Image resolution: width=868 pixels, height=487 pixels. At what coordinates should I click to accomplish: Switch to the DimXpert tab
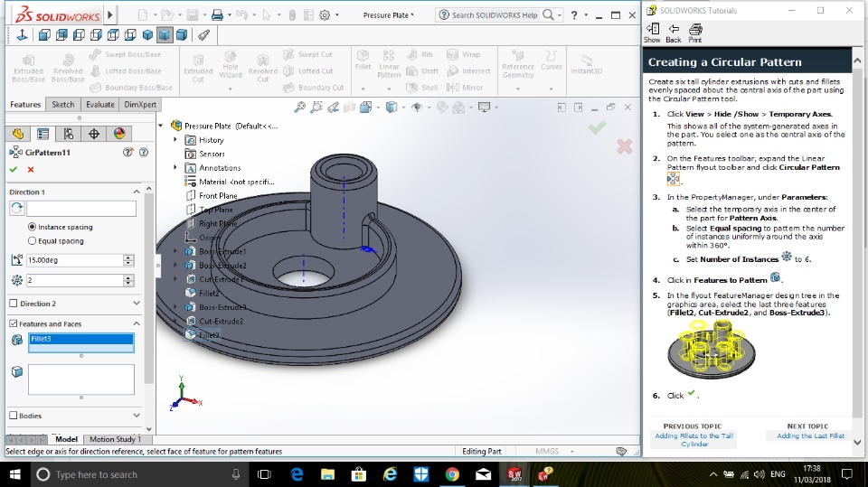(x=140, y=105)
